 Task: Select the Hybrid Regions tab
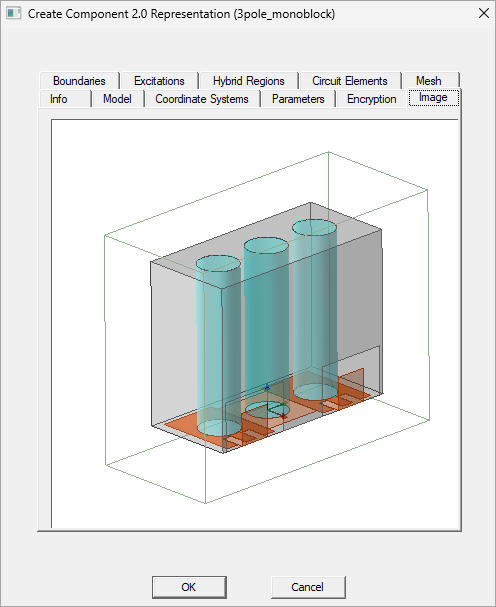249,81
